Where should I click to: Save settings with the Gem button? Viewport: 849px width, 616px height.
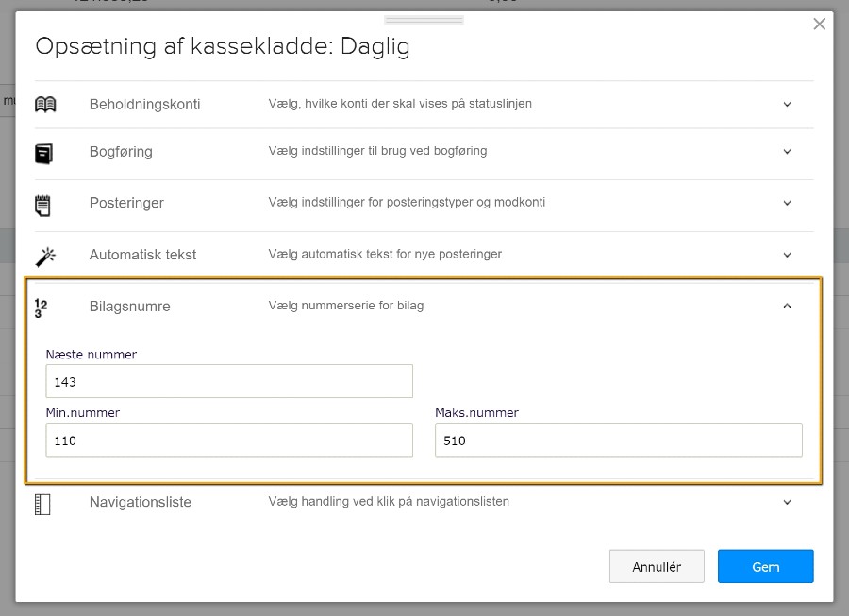[765, 566]
